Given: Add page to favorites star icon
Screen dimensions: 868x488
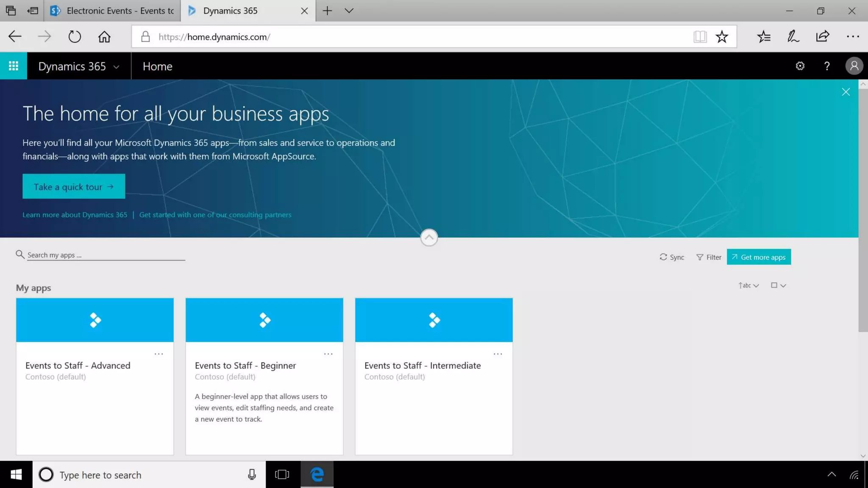Looking at the screenshot, I should 722,37.
